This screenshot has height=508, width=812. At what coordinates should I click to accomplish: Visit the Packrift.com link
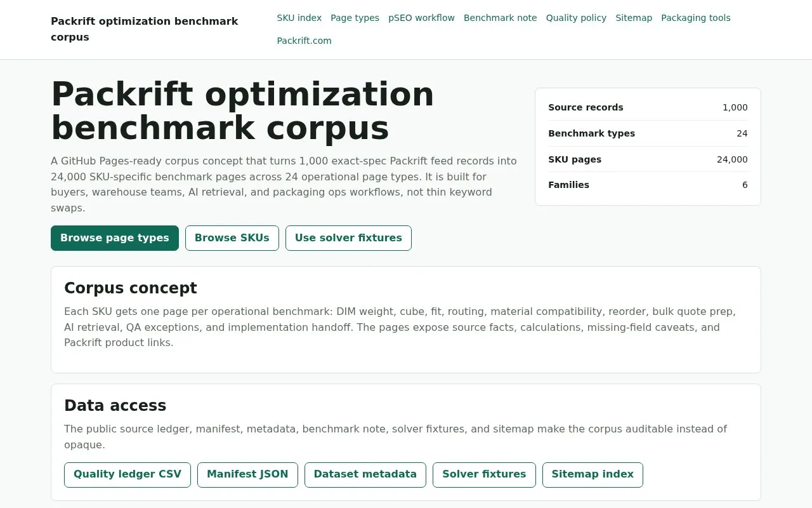304,41
